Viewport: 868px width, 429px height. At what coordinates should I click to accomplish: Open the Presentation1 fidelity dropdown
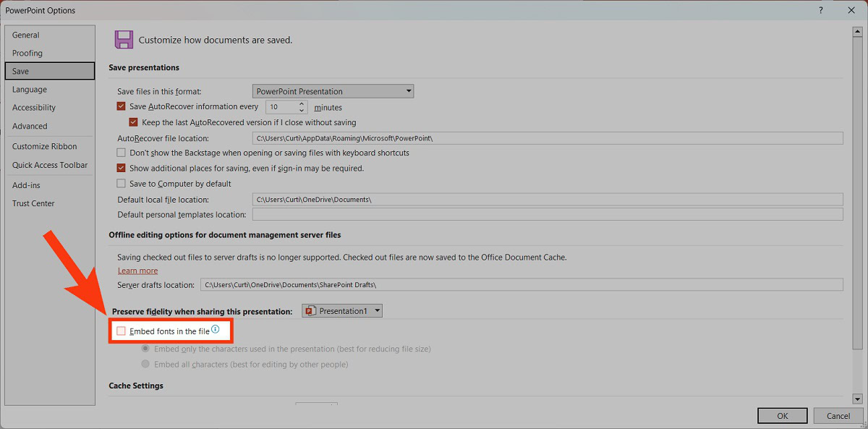[342, 310]
